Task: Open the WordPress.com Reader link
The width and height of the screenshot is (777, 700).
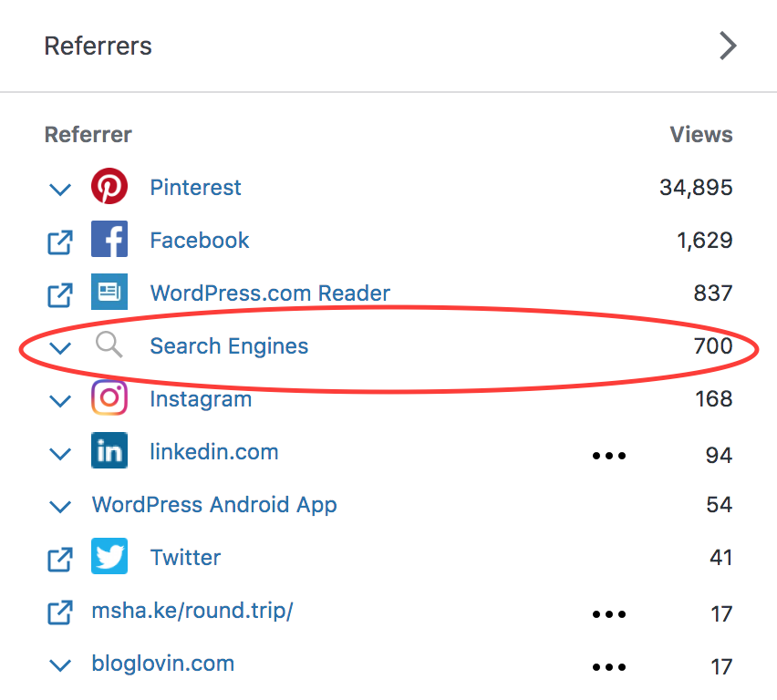Action: click(270, 293)
